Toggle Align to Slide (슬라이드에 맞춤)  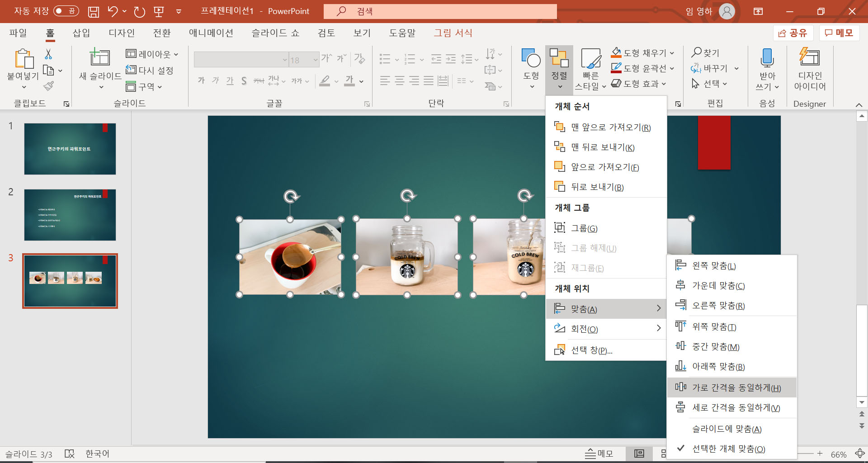[x=731, y=429]
